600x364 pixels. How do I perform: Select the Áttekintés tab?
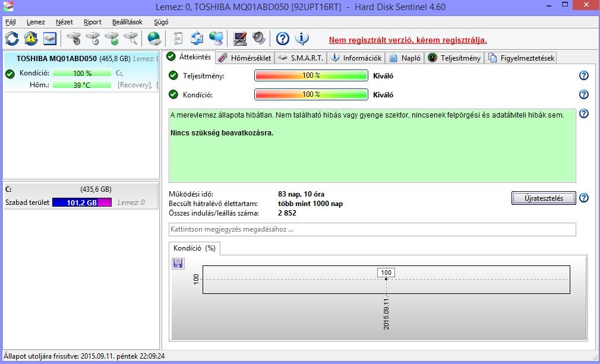point(189,57)
